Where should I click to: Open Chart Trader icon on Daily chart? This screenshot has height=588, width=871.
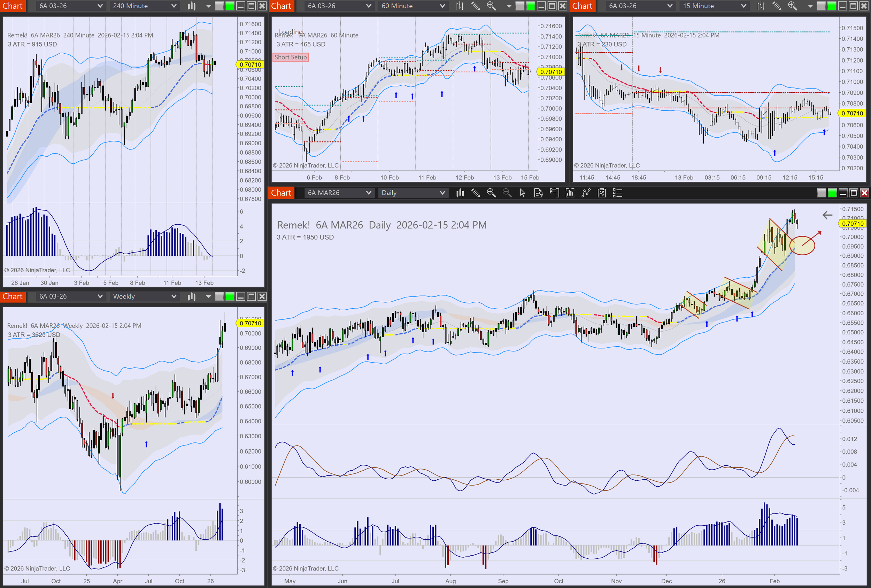554,193
